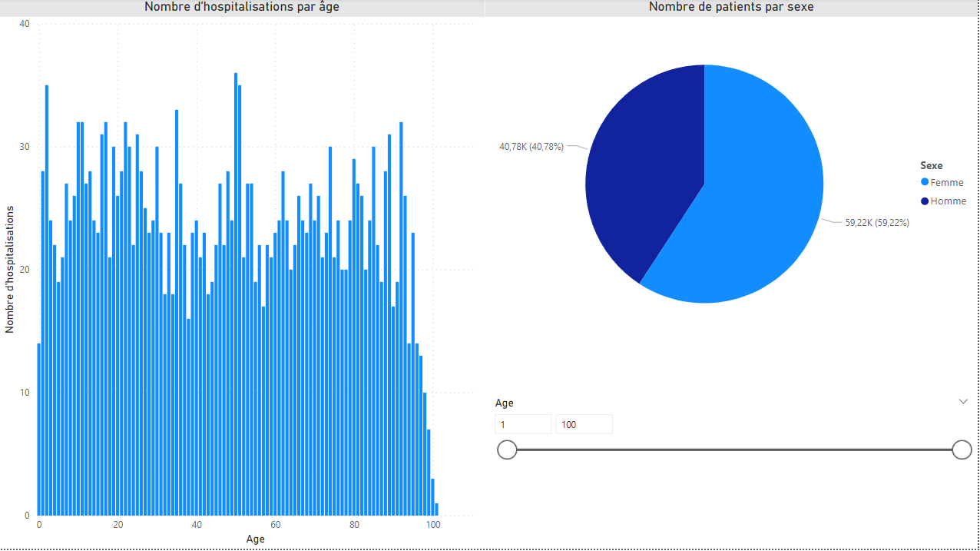Click the 59,22K (59,22%) data label
Viewport: 980px width, 551px height.
(x=877, y=223)
